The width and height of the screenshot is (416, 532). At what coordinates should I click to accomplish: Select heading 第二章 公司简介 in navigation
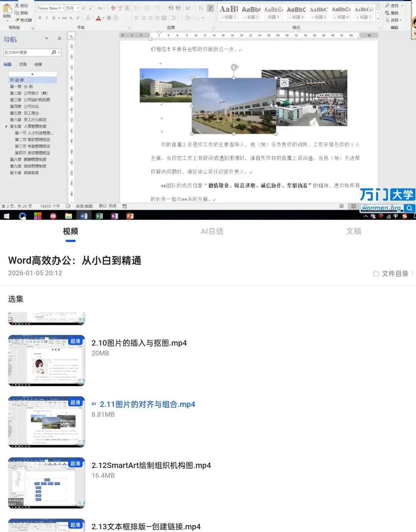tap(29, 93)
